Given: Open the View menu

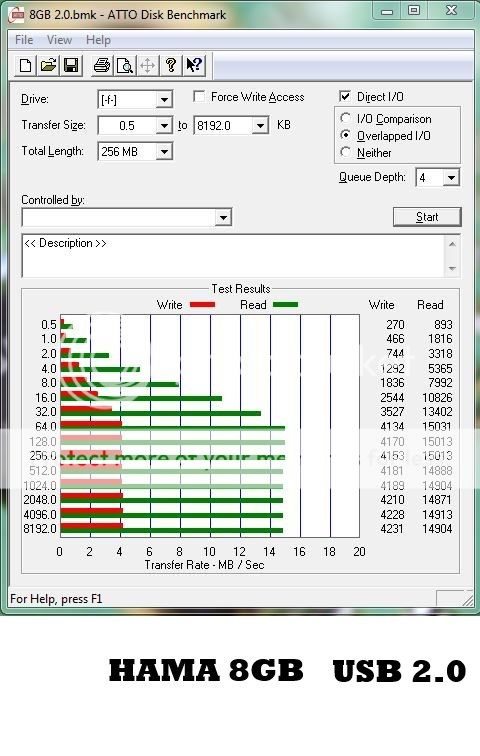Looking at the screenshot, I should click(x=59, y=40).
